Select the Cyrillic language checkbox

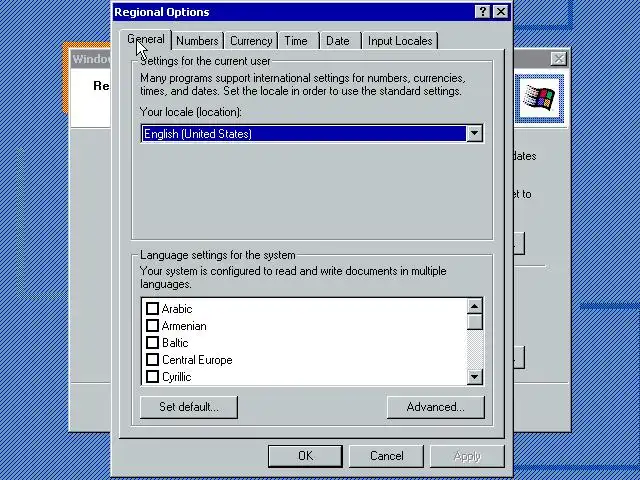tap(152, 376)
